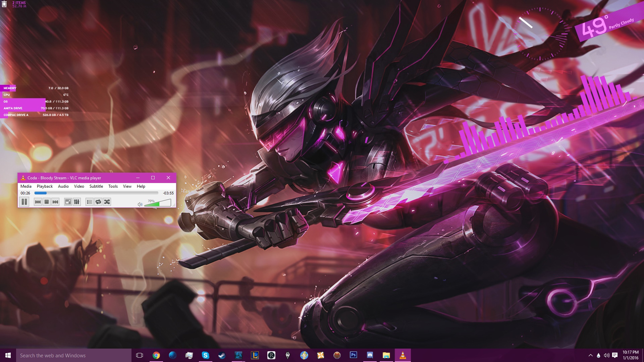
Task: Click the song seek progress bar
Action: (96, 193)
